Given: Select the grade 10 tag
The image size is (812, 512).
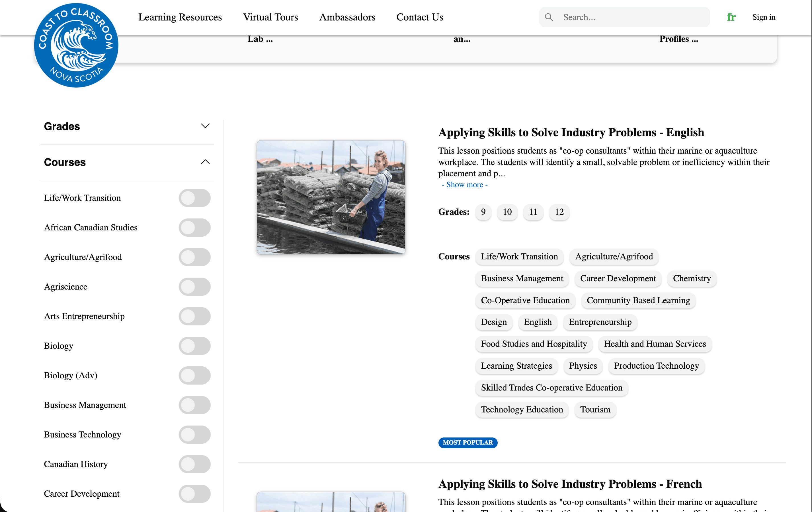Looking at the screenshot, I should pyautogui.click(x=507, y=212).
